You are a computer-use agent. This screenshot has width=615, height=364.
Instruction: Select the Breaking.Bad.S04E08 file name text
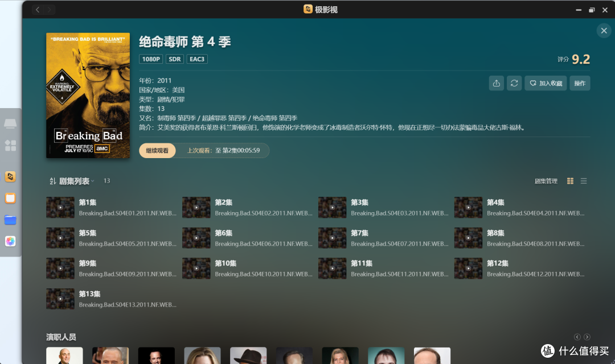click(x=536, y=244)
